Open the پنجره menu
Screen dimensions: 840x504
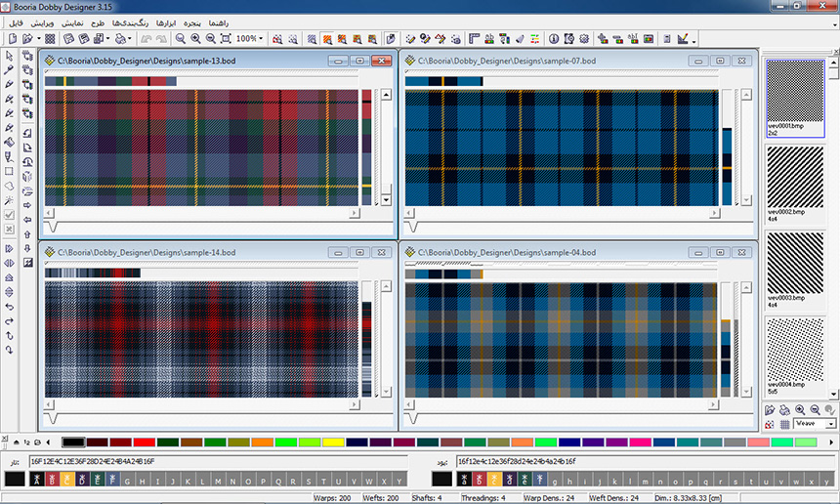[x=191, y=23]
